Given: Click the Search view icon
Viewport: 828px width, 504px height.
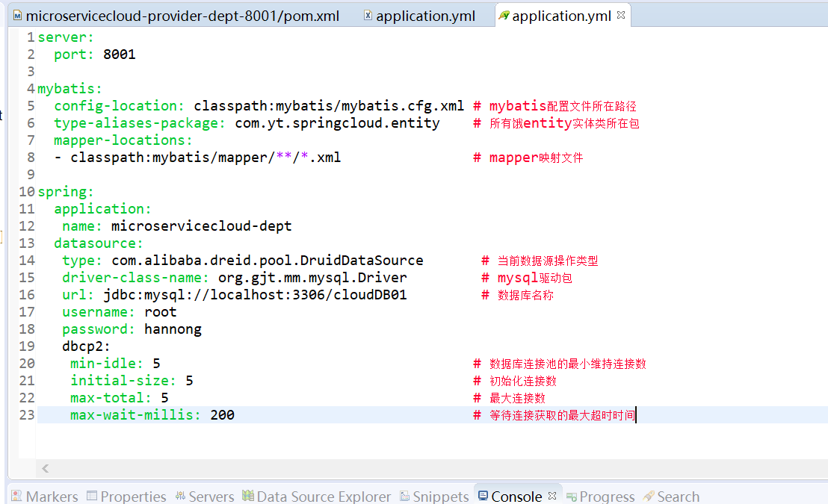Looking at the screenshot, I should click(x=649, y=496).
